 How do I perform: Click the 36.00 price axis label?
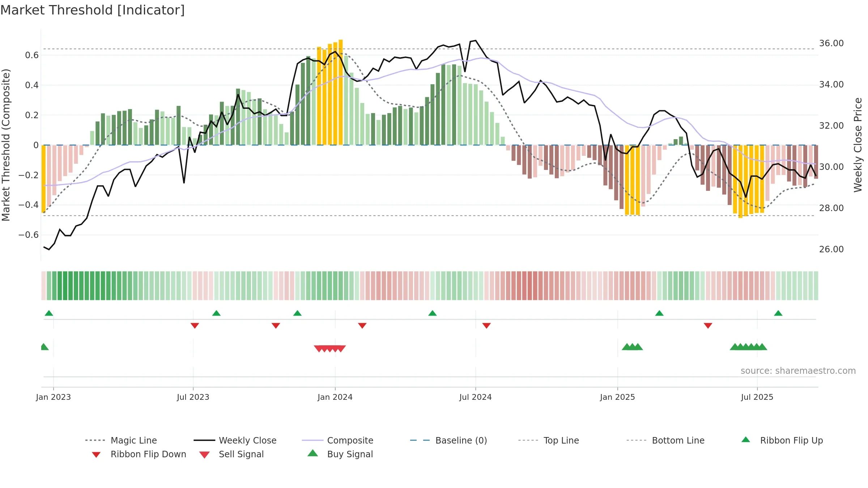click(831, 43)
